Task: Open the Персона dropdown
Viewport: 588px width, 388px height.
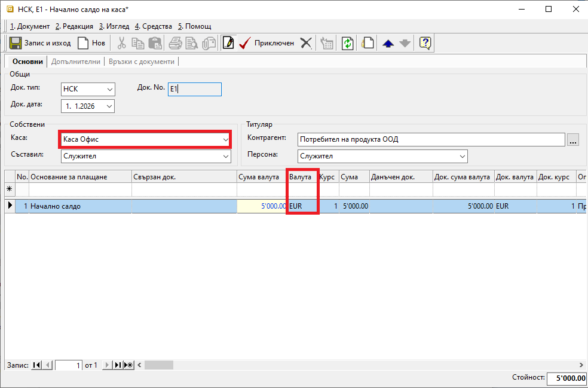Action: [x=462, y=156]
